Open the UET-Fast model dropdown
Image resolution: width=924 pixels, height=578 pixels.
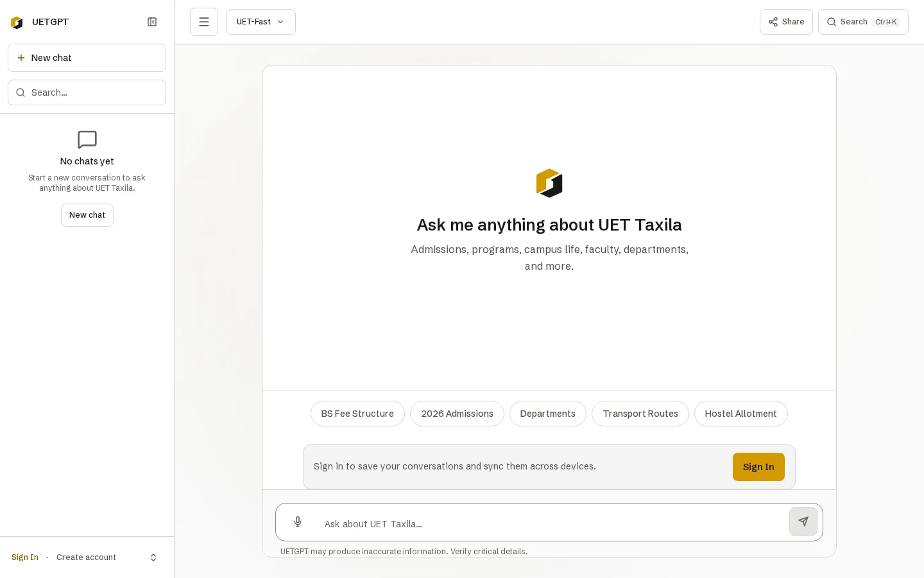(x=261, y=22)
